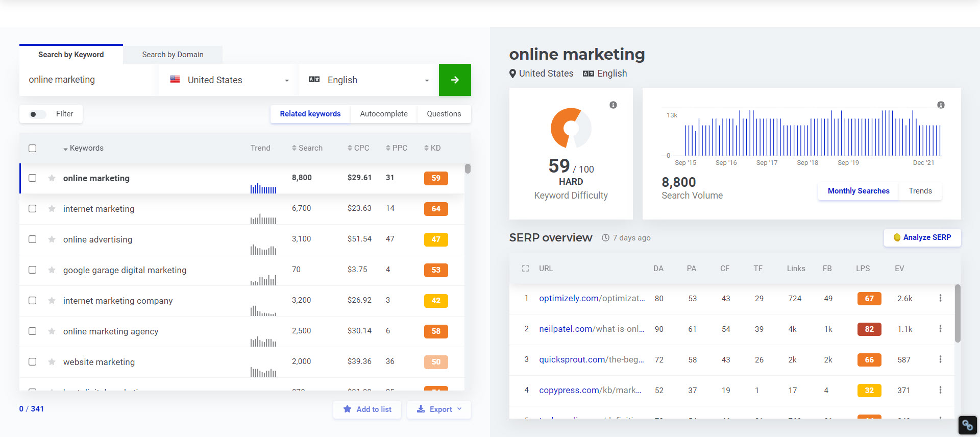Click the Analyze SERP button
This screenshot has height=437, width=980.
coord(922,237)
